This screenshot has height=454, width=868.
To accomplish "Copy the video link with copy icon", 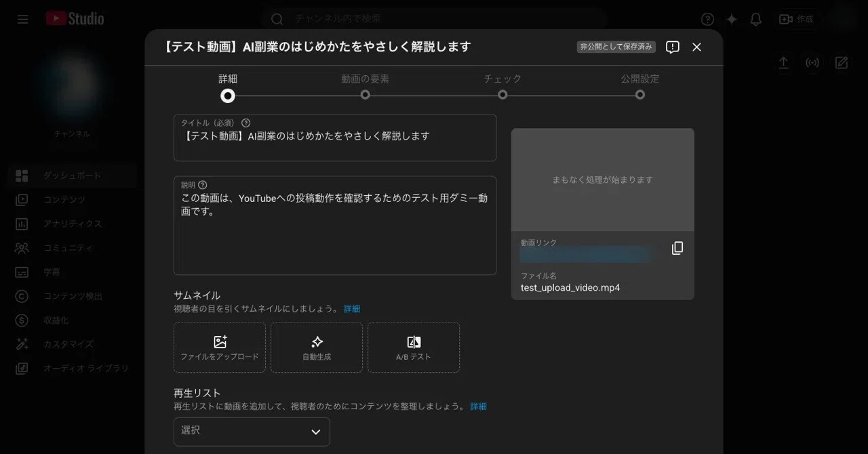I will tap(677, 248).
